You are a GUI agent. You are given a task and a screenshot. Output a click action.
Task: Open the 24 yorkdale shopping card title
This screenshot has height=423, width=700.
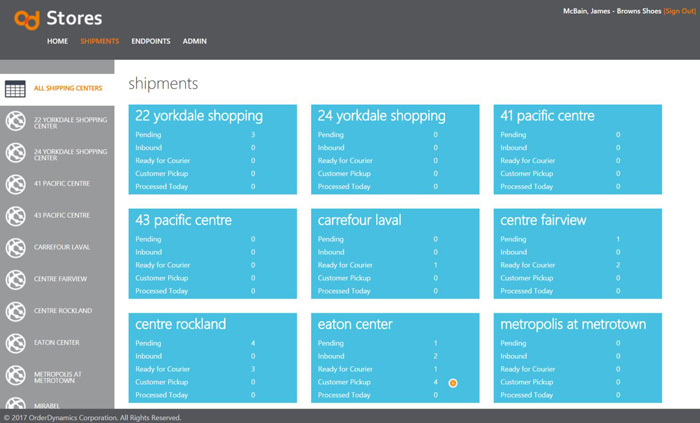(382, 116)
